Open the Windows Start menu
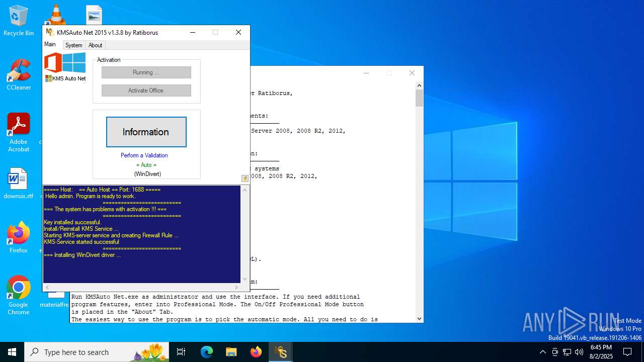Screen dimensions: 644x362 12,352
